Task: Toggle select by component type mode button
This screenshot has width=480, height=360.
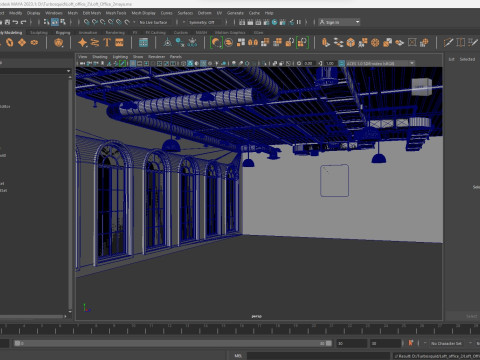Action: pyautogui.click(x=63, y=22)
